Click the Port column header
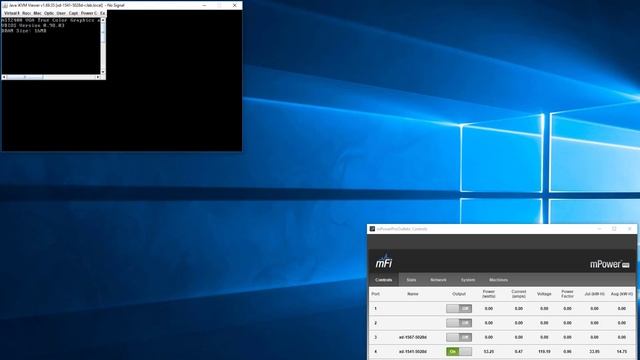The height and width of the screenshot is (360, 640). (376, 294)
